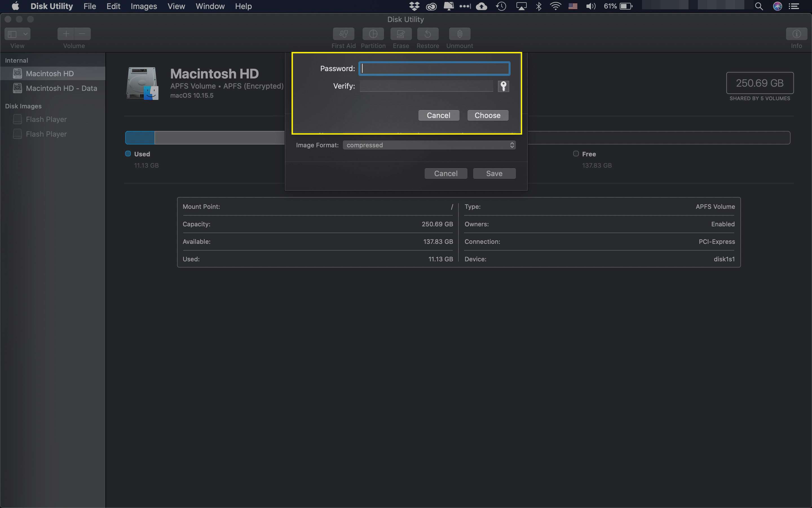Click the Owners Enabled value

[723, 224]
